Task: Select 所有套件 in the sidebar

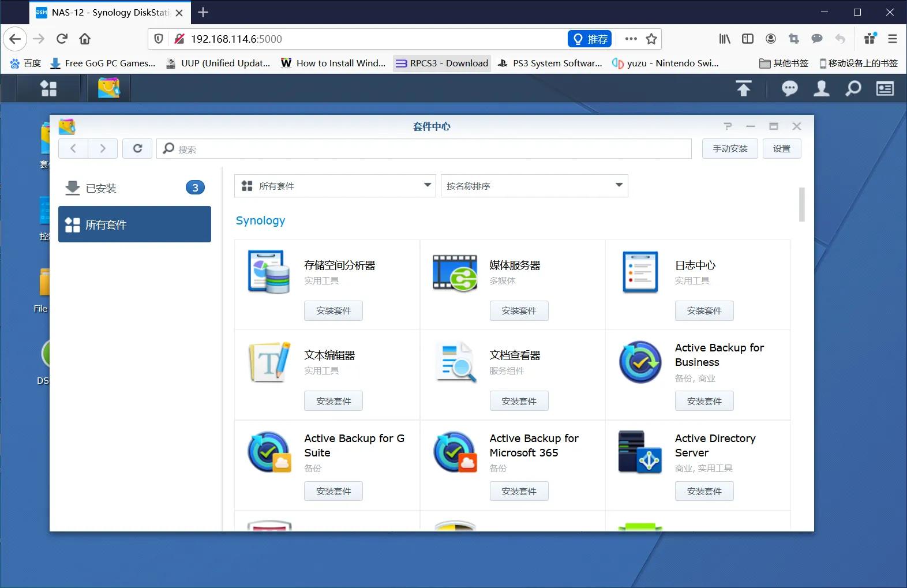Action: pyautogui.click(x=134, y=224)
